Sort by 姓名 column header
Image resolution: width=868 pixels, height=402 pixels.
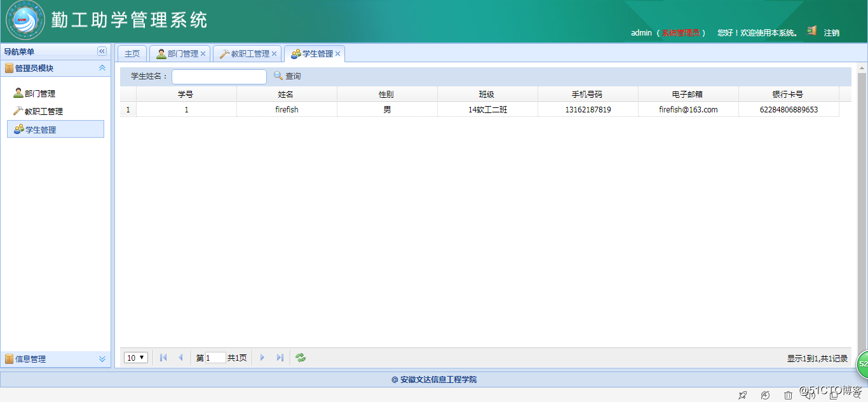click(x=287, y=94)
